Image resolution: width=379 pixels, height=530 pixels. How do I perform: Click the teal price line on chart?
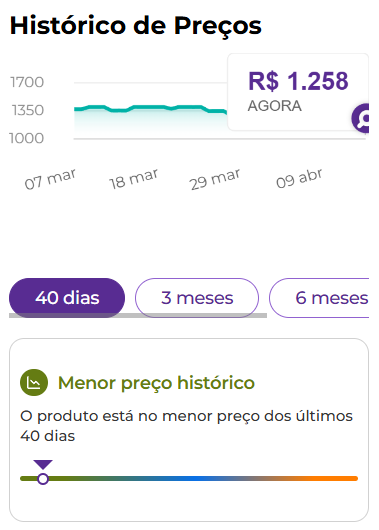pos(150,109)
